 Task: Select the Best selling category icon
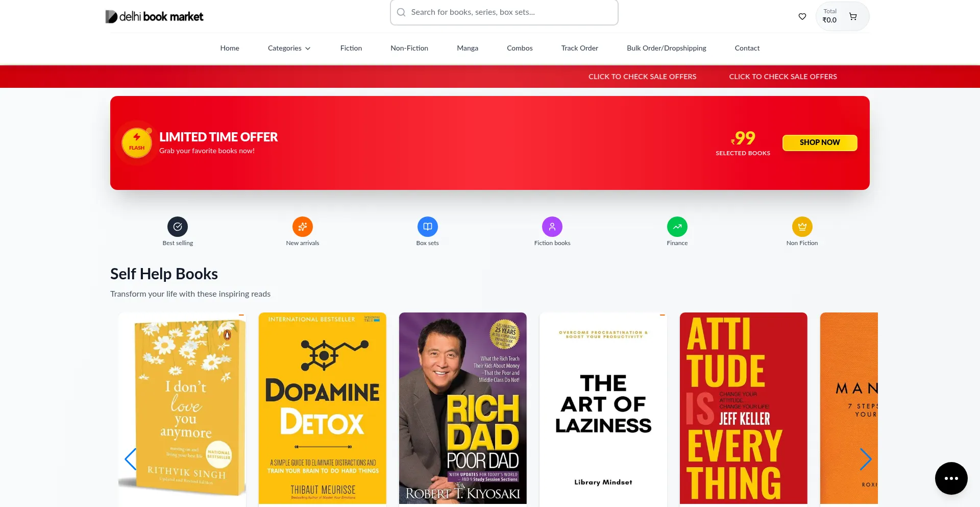(178, 227)
